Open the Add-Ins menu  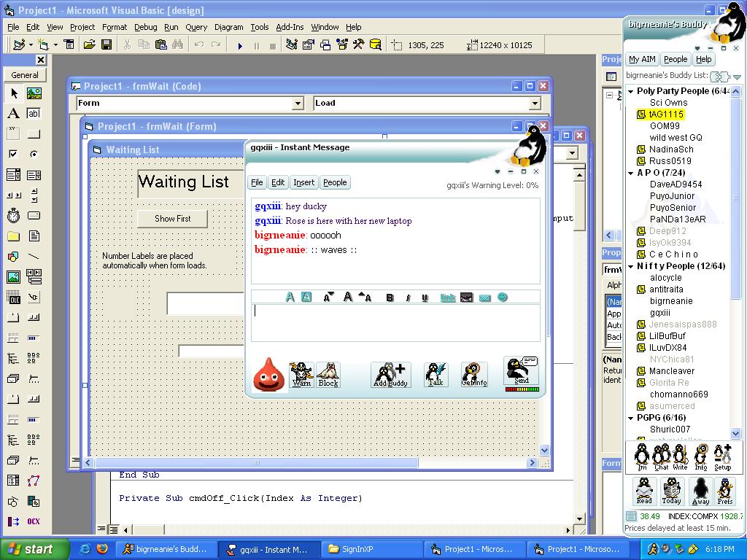(290, 27)
